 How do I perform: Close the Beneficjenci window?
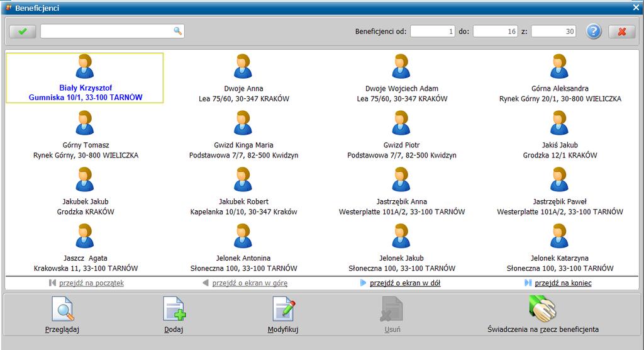click(636, 8)
